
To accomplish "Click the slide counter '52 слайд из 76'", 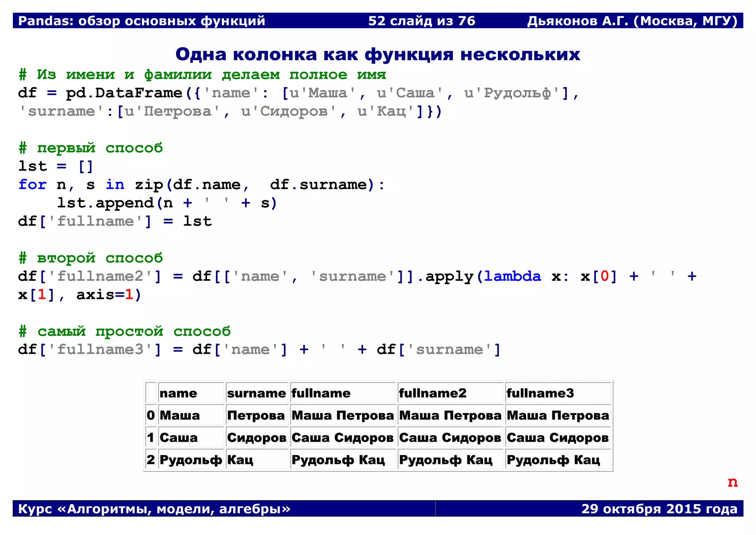I will coord(422,21).
